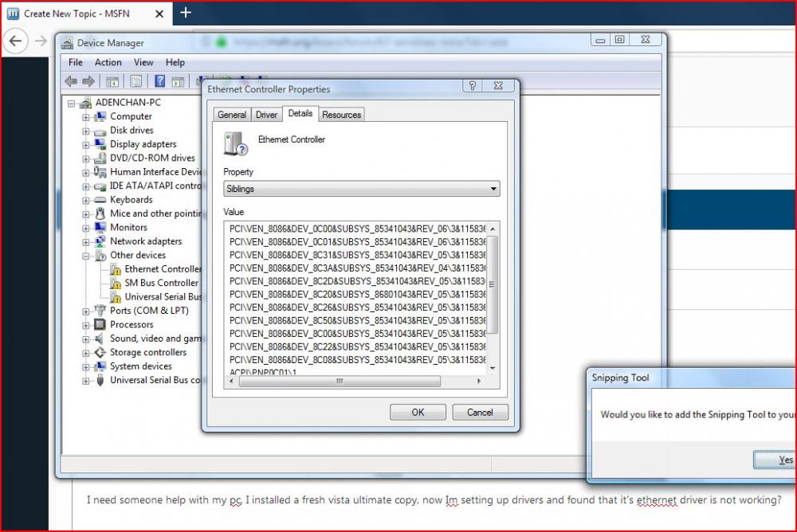Collapse the Other devices tree node
Image resolution: width=797 pixels, height=532 pixels.
(86, 256)
